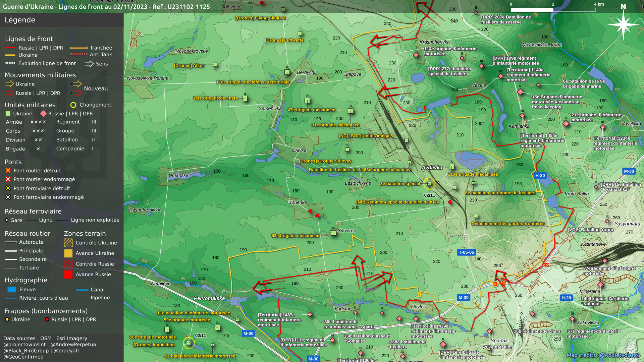Click the yellow-circled 3e bataillon spécial marker
The width and height of the screenshot is (644, 362).
(429, 183)
